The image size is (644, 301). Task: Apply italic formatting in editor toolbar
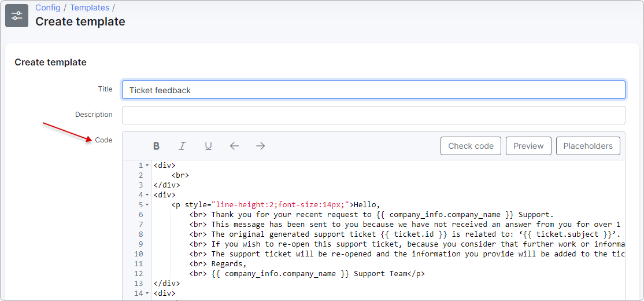pyautogui.click(x=182, y=146)
